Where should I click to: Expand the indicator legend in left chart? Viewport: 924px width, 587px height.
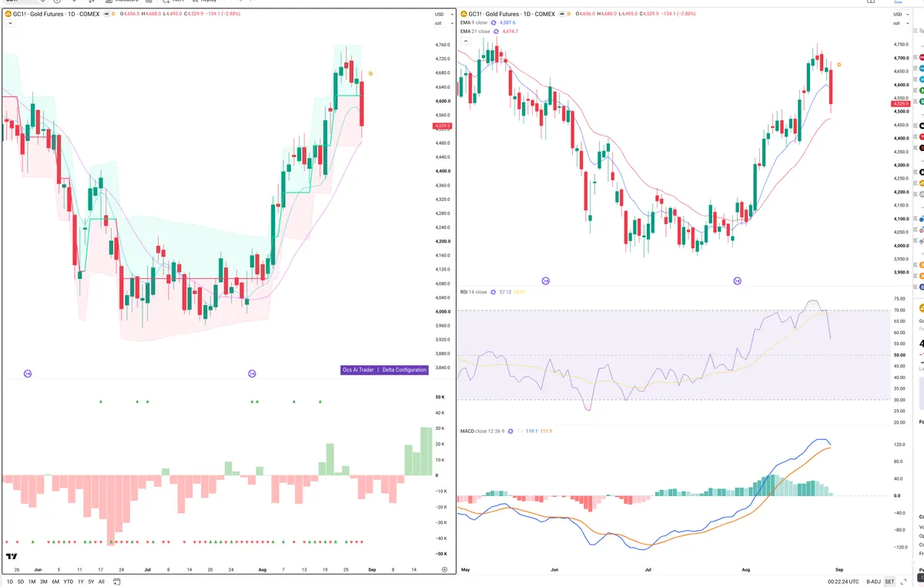tap(10, 23)
